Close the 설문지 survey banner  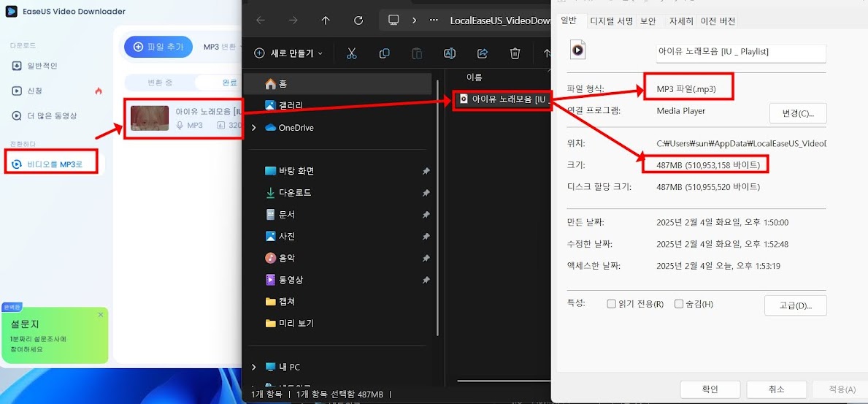(100, 315)
